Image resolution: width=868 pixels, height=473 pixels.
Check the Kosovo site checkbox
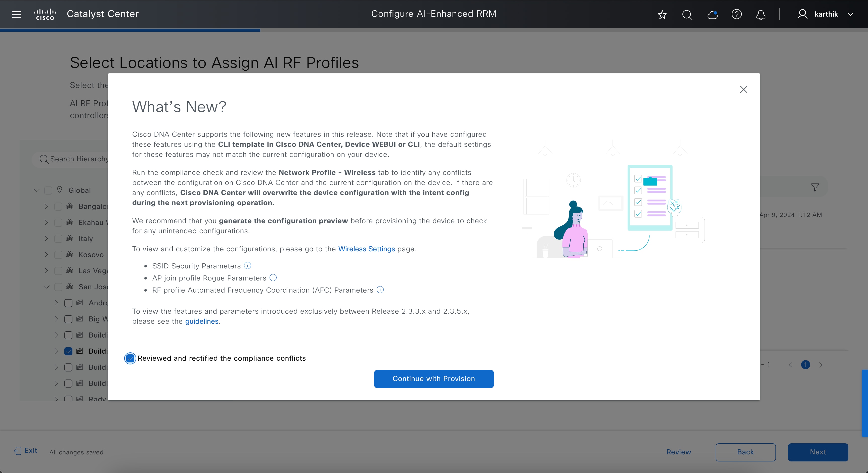[x=58, y=255]
